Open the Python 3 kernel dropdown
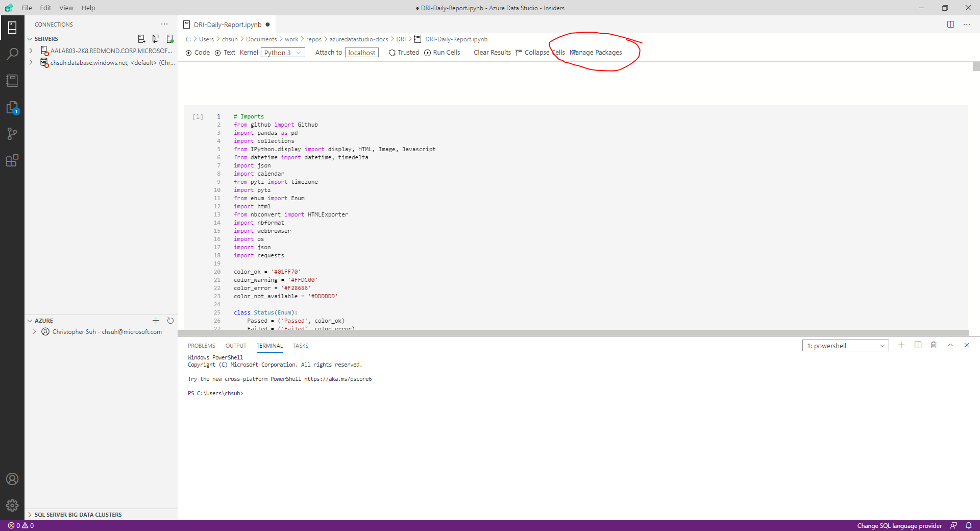This screenshot has height=531, width=980. pyautogui.click(x=282, y=52)
